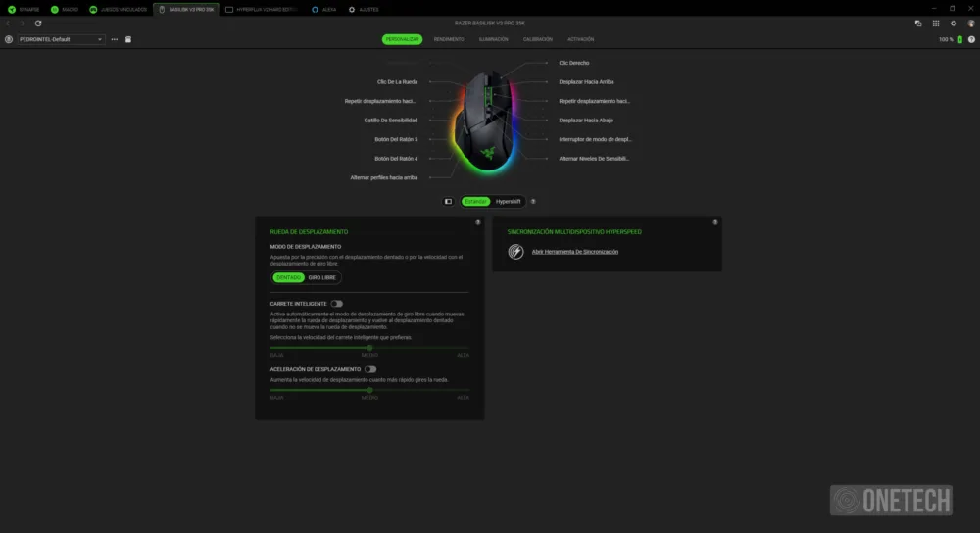Enable the Aceleración de Desplazamiento toggle

click(x=370, y=369)
